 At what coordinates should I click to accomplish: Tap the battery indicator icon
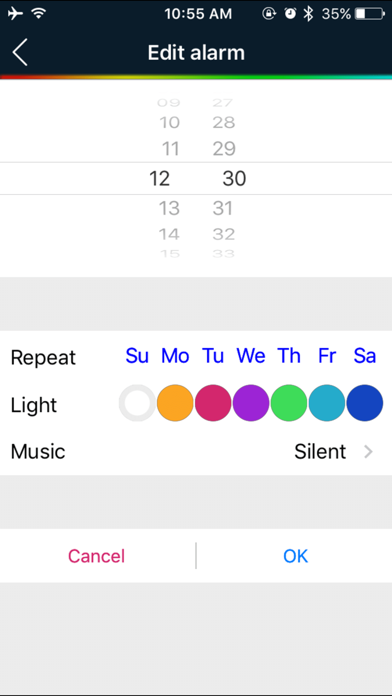coord(370,14)
